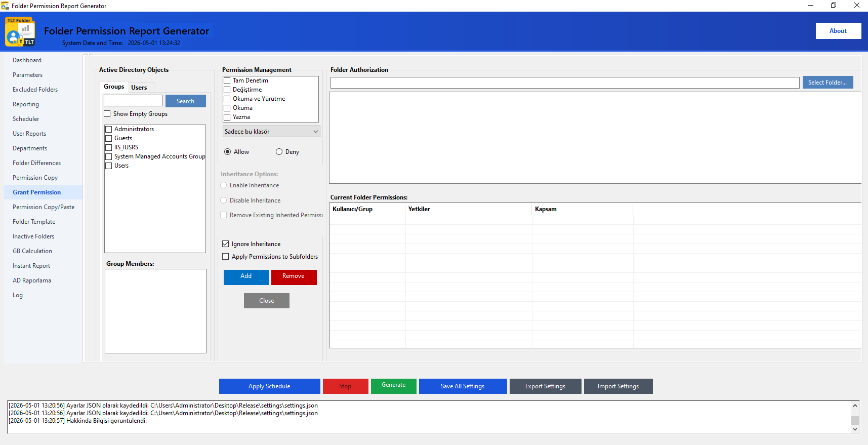Tick Okuma ve Yürütme permission
Image resolution: width=868 pixels, height=445 pixels.
click(227, 99)
